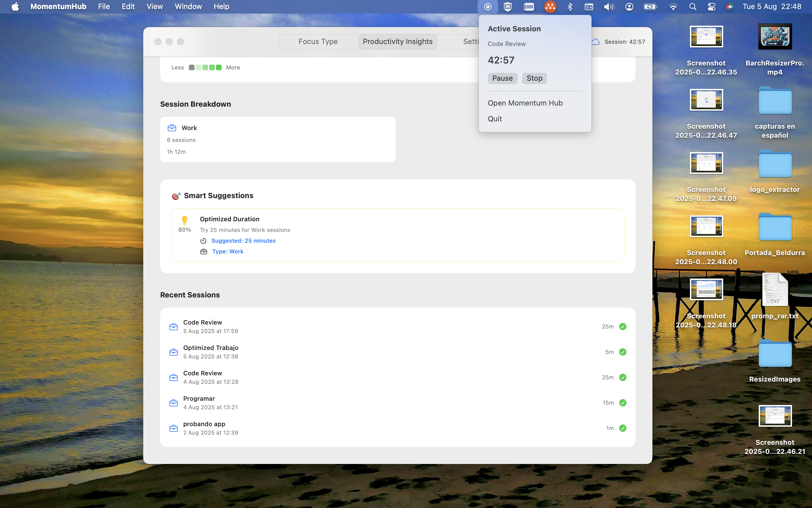Image resolution: width=812 pixels, height=508 pixels.
Task: Open the volume control in the menu bar
Action: (x=609, y=7)
